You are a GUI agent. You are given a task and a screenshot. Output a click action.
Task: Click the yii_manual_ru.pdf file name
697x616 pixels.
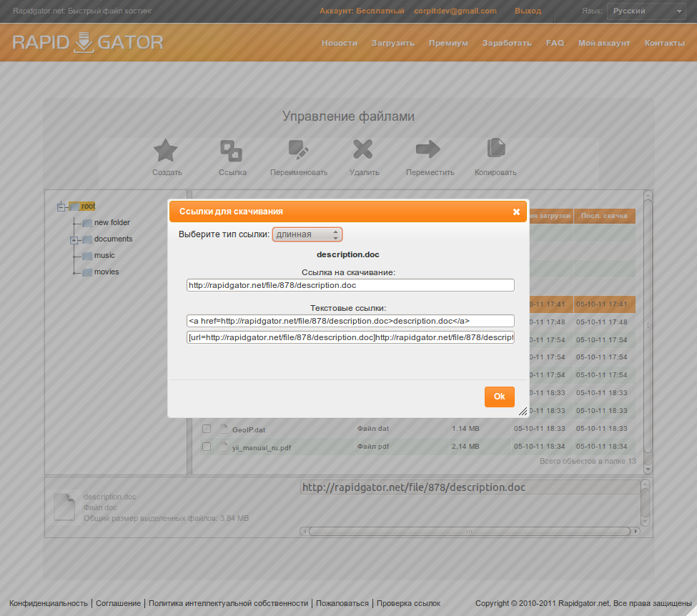(262, 447)
